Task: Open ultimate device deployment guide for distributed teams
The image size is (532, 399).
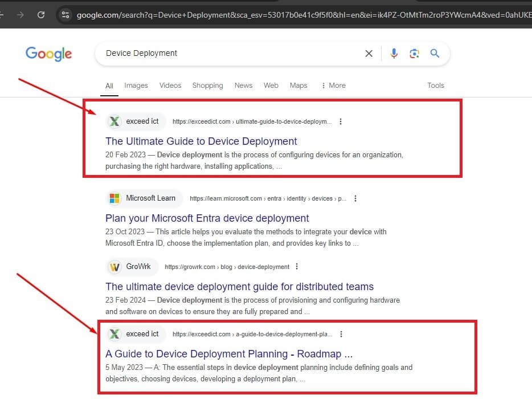Action: point(240,287)
